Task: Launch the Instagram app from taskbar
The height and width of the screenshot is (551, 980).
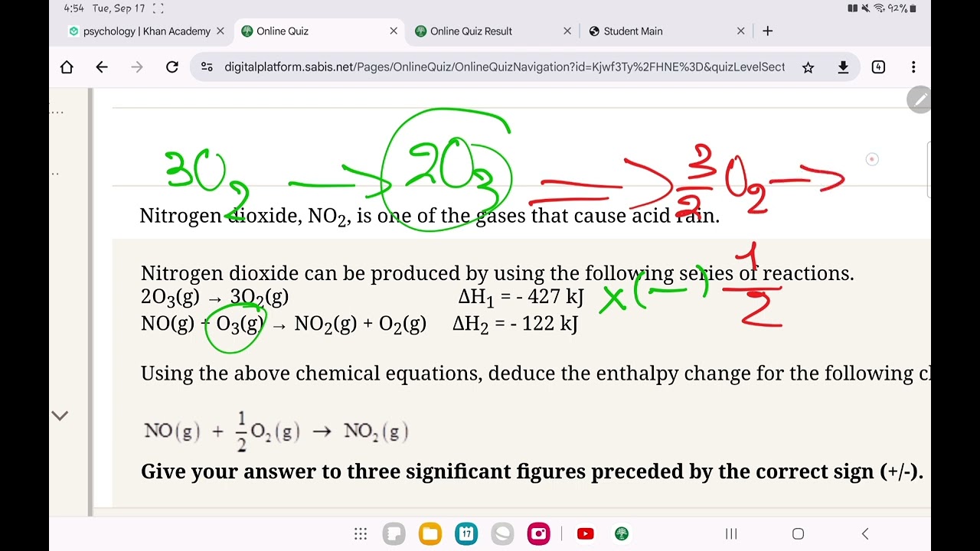Action: coord(538,534)
